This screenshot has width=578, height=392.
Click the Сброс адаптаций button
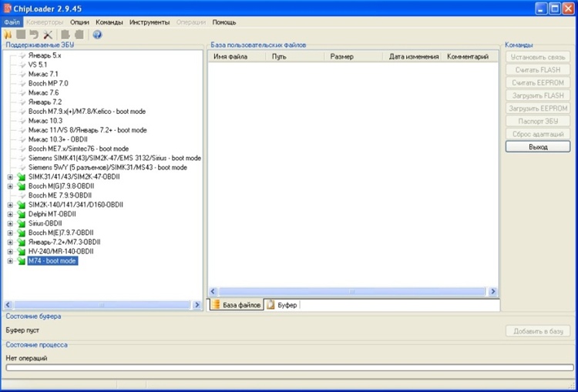(538, 134)
